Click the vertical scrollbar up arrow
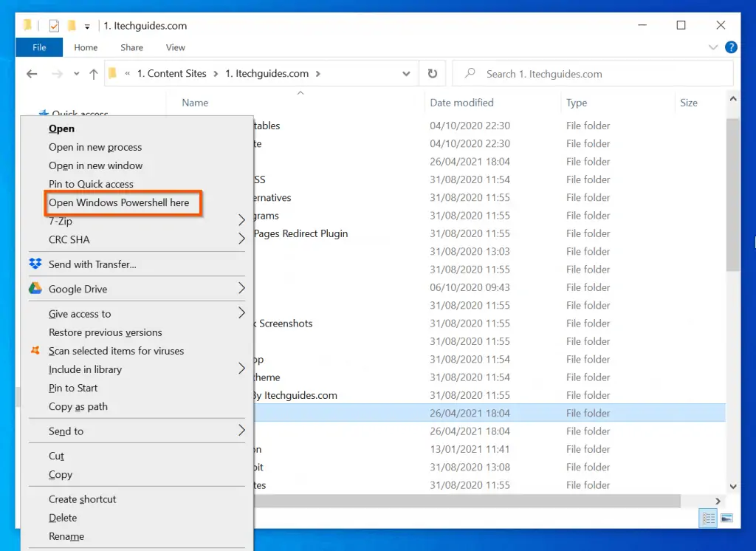 [733, 99]
